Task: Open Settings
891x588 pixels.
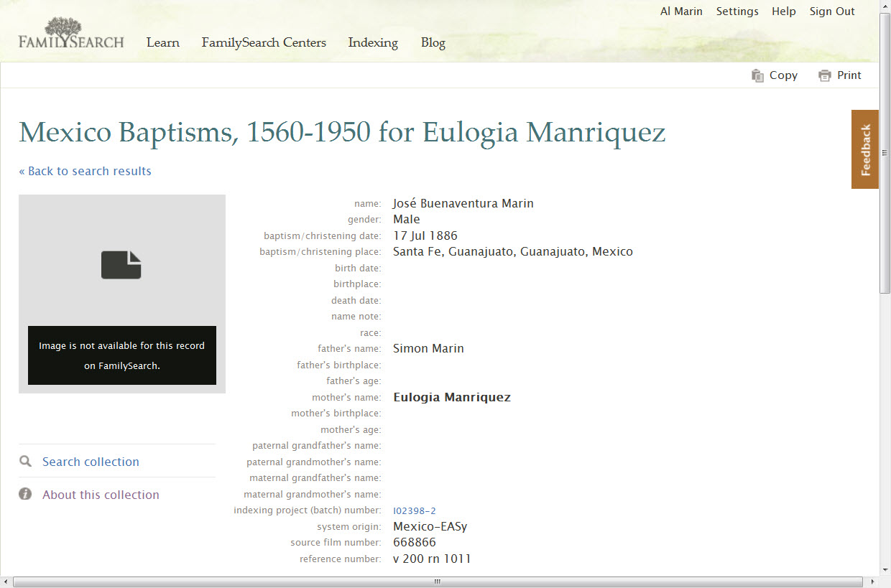Action: click(x=737, y=11)
